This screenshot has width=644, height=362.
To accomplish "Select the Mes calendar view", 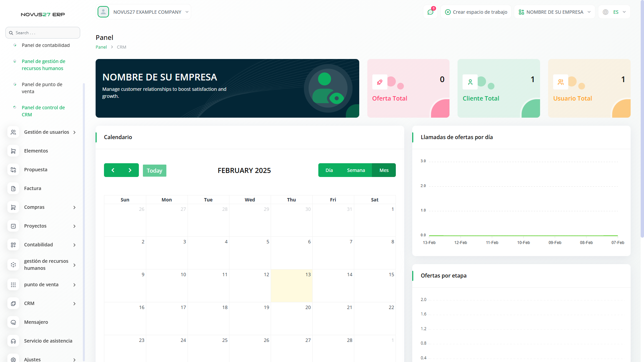I will (384, 170).
